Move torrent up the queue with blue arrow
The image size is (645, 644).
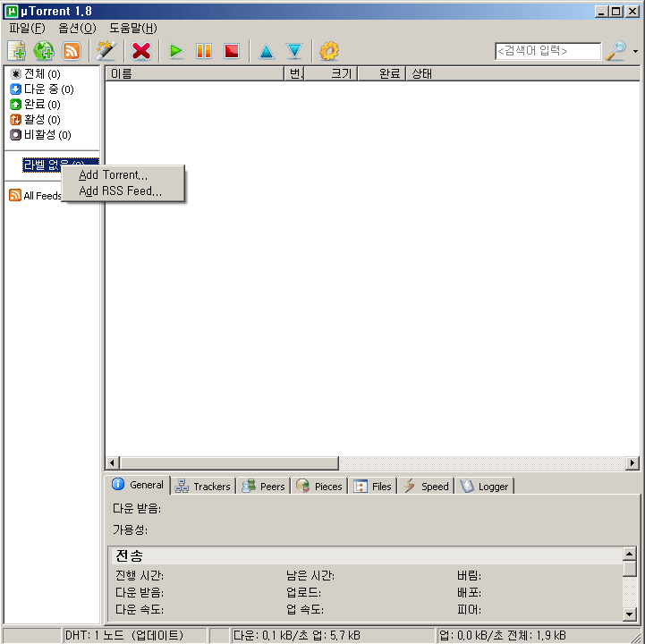point(267,51)
